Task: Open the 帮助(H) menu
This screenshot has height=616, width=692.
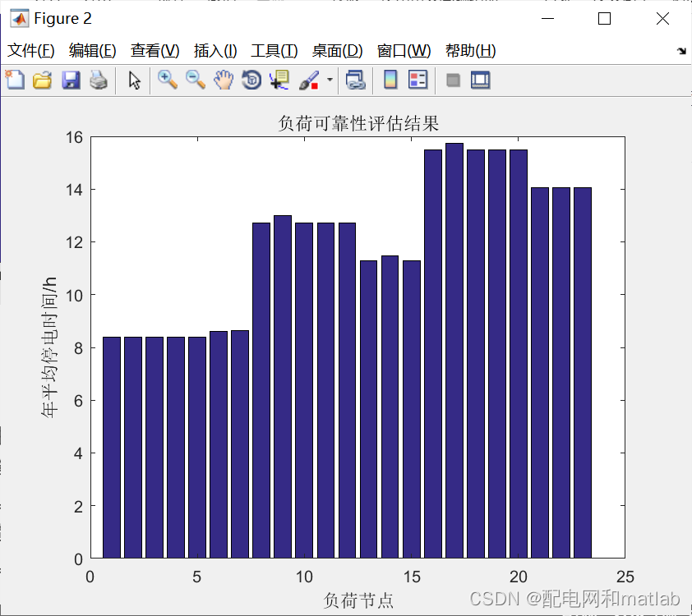Action: [x=470, y=51]
